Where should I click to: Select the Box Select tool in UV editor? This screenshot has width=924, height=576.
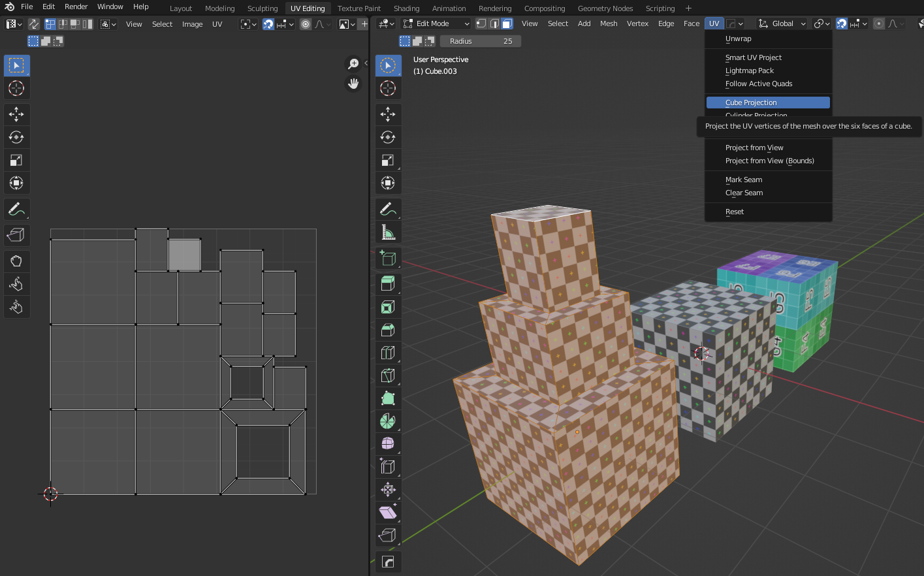(x=16, y=65)
